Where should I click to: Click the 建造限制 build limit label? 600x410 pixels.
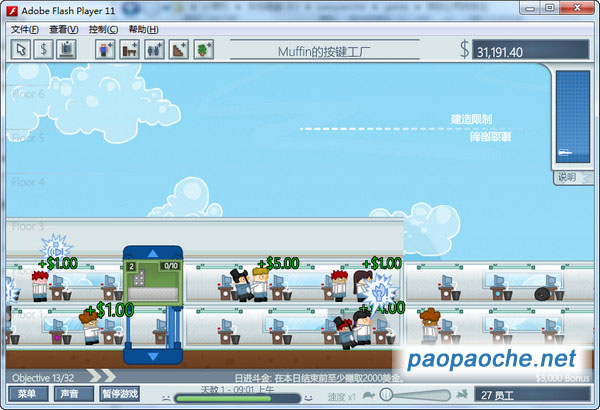[x=471, y=119]
